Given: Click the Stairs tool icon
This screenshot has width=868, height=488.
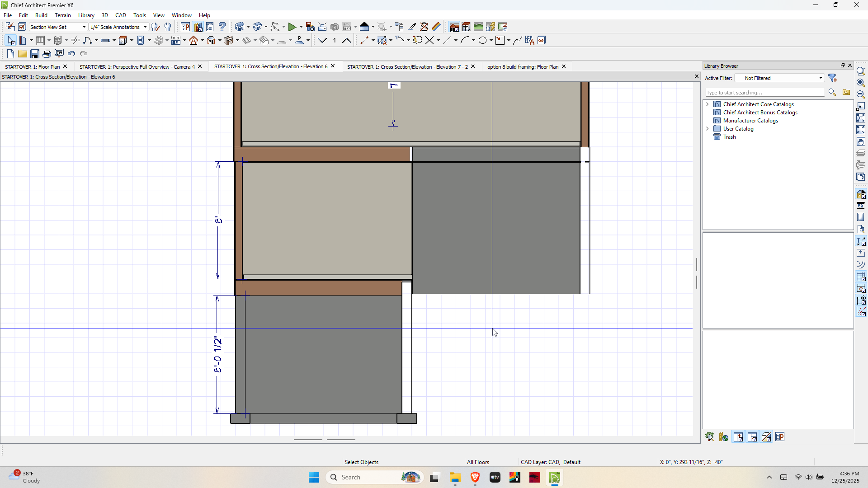Looking at the screenshot, I should (158, 41).
